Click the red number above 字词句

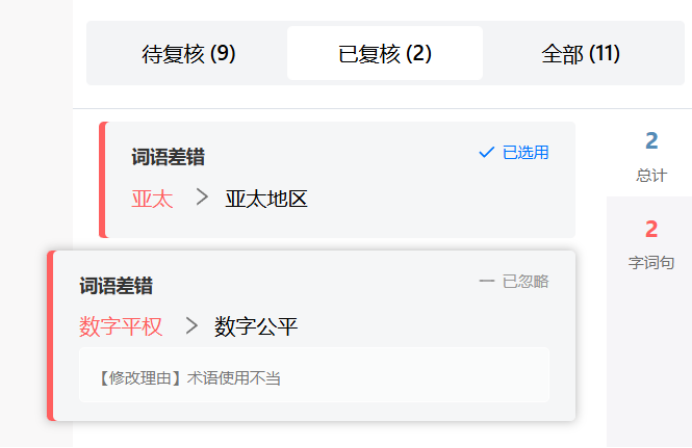(651, 230)
